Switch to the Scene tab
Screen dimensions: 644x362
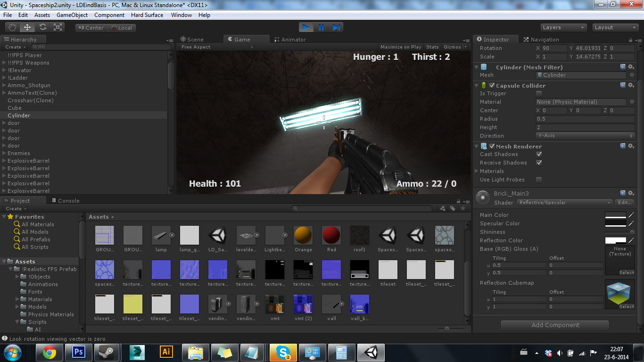coord(192,40)
